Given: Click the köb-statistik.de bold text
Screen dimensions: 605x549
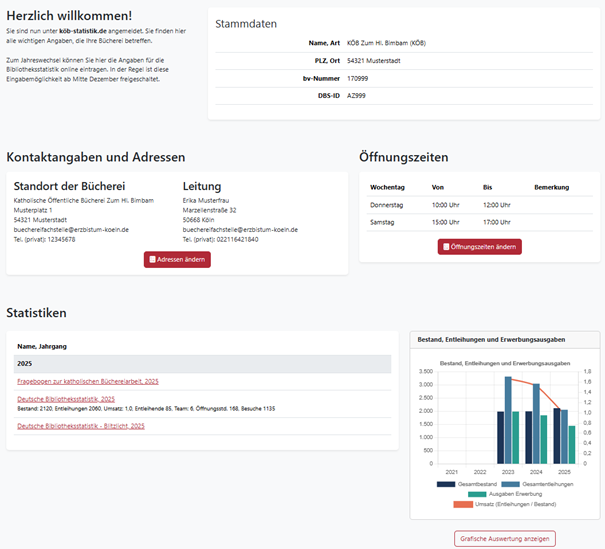Looking at the screenshot, I should coord(83,31).
